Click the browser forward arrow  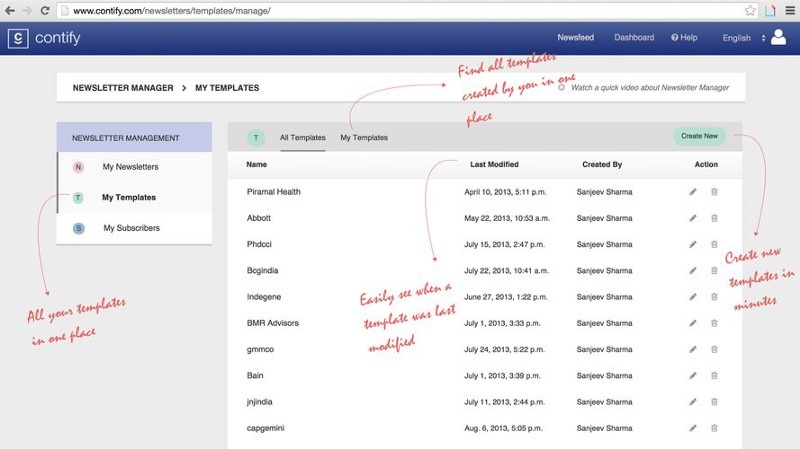pyautogui.click(x=27, y=10)
